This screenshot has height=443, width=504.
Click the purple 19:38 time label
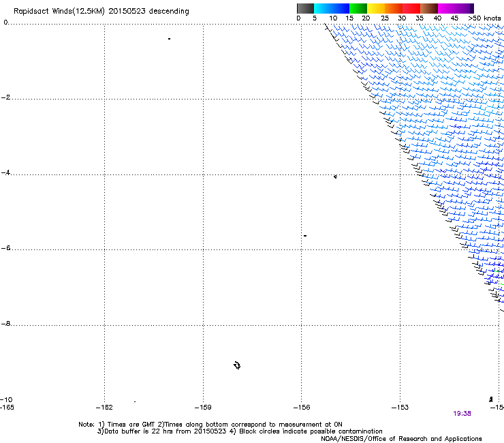tap(462, 414)
